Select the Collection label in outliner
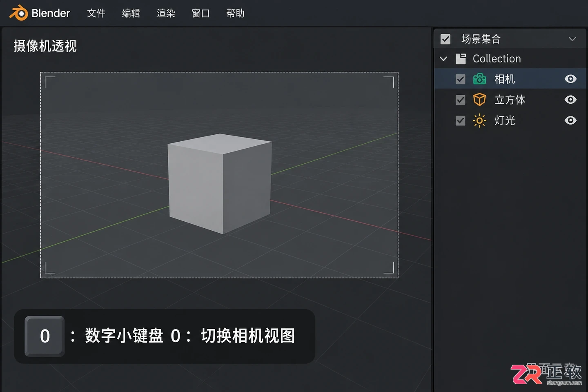 coord(497,59)
